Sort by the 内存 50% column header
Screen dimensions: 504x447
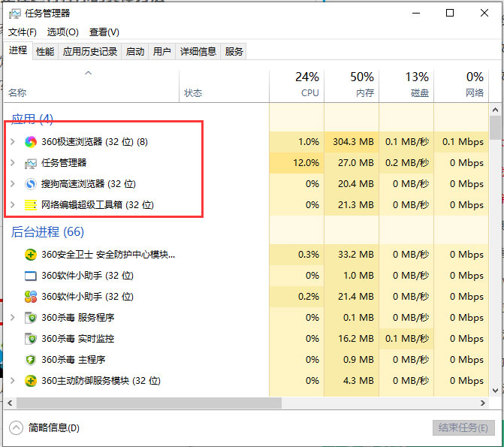pos(352,85)
